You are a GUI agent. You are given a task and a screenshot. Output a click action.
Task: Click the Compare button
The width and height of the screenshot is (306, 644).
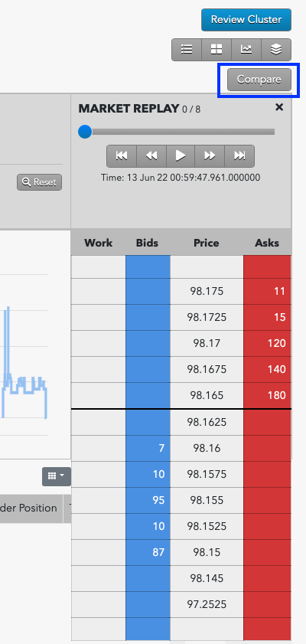click(259, 80)
